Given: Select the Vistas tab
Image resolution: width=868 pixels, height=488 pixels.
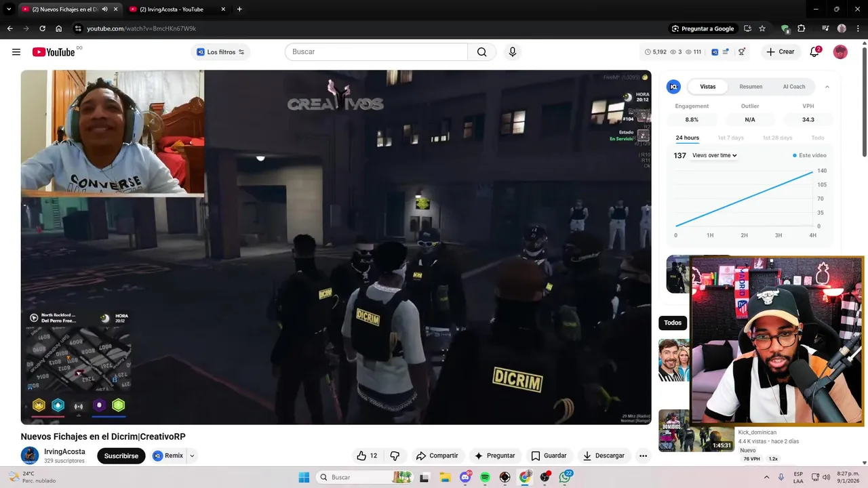Looking at the screenshot, I should click(707, 87).
